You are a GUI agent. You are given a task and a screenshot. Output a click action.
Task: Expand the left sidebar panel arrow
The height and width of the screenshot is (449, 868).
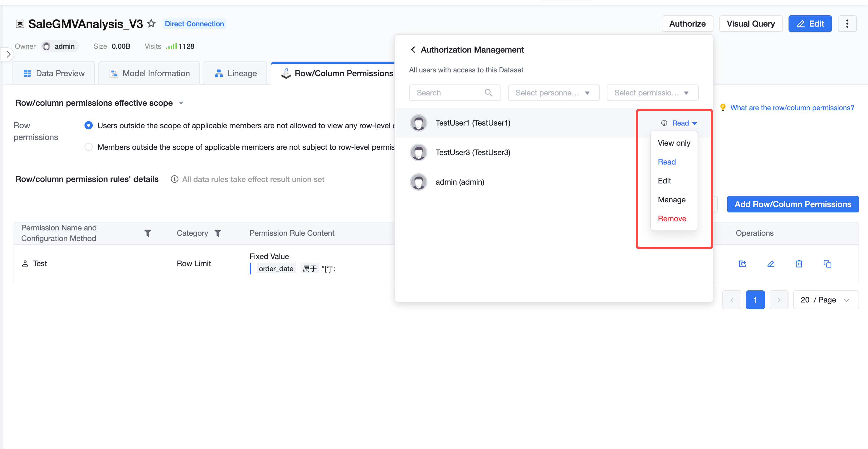click(8, 54)
